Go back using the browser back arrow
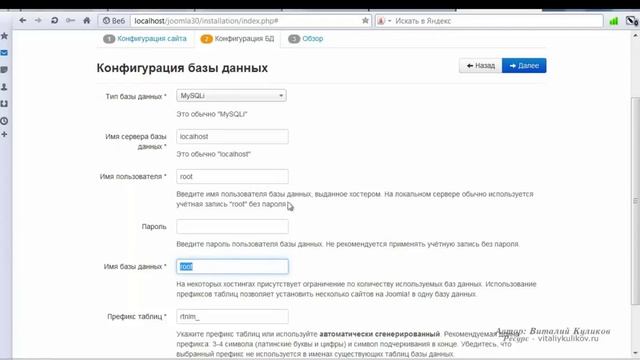Viewport: 640px width, 360px height. coord(23,20)
